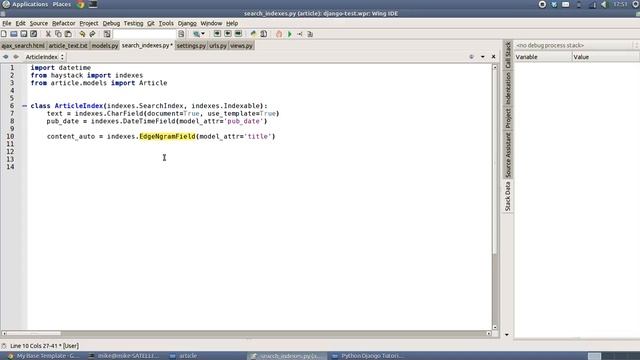
Task: Click the step-into debug toolbar icon
Action: click(300, 34)
